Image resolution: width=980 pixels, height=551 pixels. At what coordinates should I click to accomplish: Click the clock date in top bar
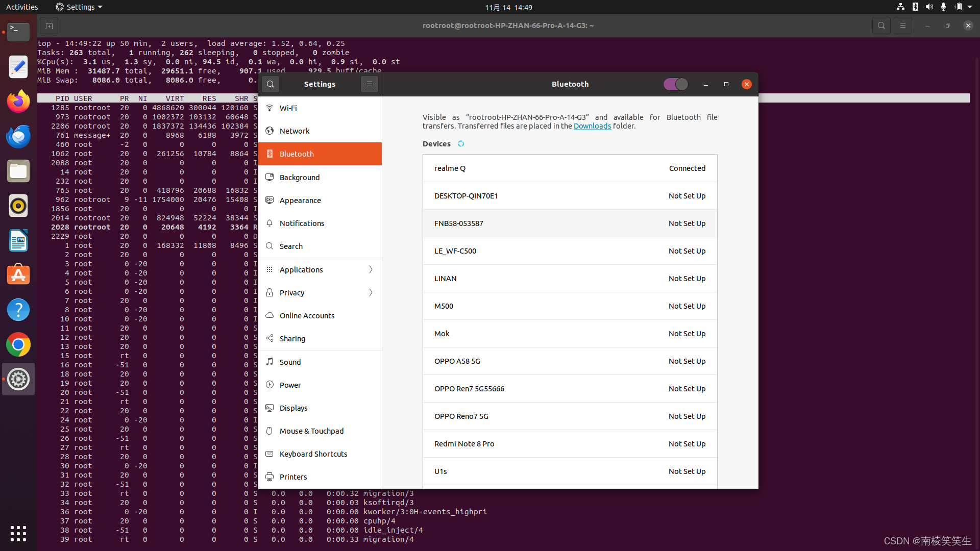(x=508, y=7)
